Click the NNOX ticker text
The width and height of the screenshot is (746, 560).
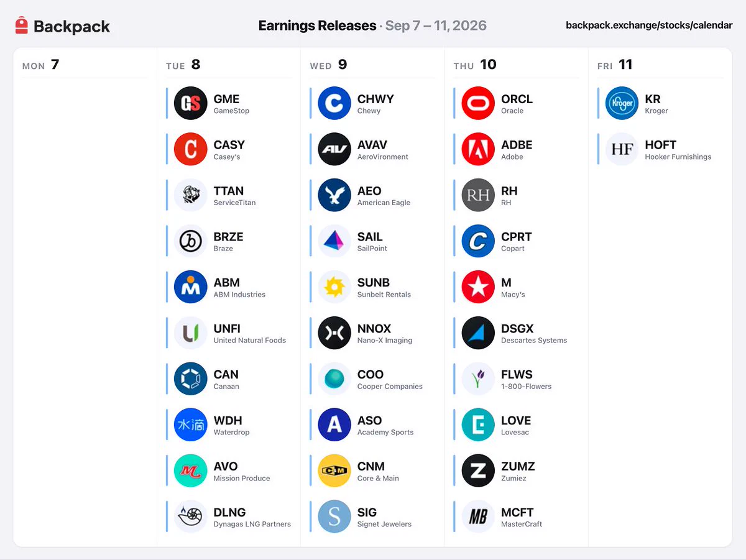coord(375,329)
